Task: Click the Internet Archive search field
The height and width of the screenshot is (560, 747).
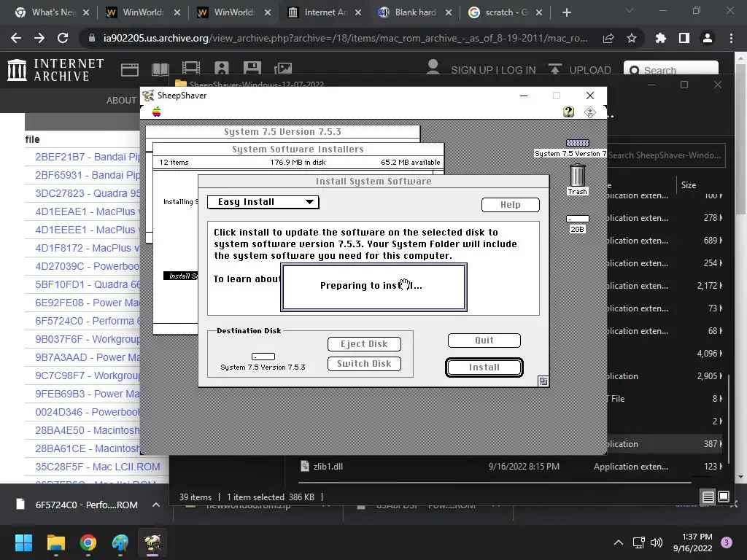Action: point(671,70)
